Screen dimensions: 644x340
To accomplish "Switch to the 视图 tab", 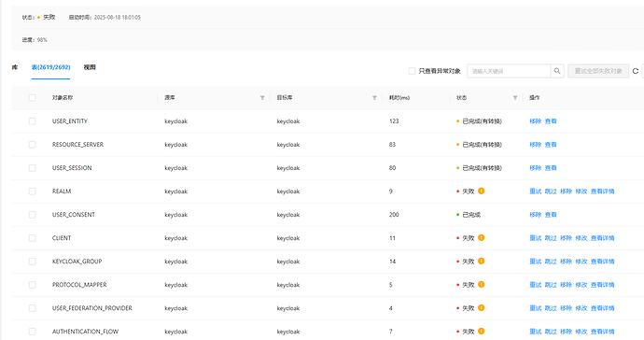I will 90,67.
